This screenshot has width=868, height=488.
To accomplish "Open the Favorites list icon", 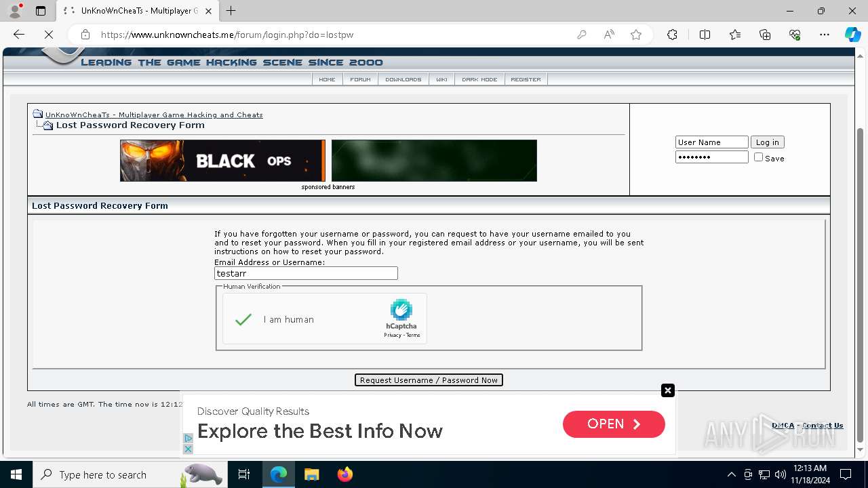I will point(735,35).
